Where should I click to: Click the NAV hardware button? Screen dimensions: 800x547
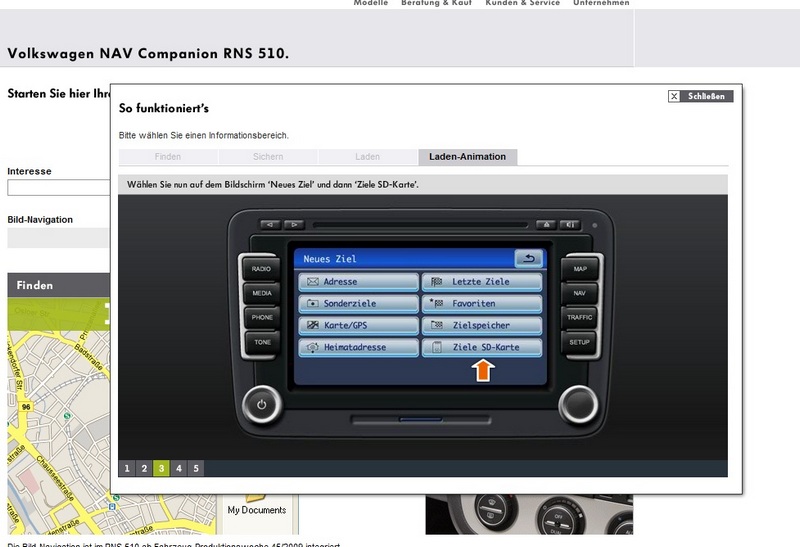click(x=580, y=293)
